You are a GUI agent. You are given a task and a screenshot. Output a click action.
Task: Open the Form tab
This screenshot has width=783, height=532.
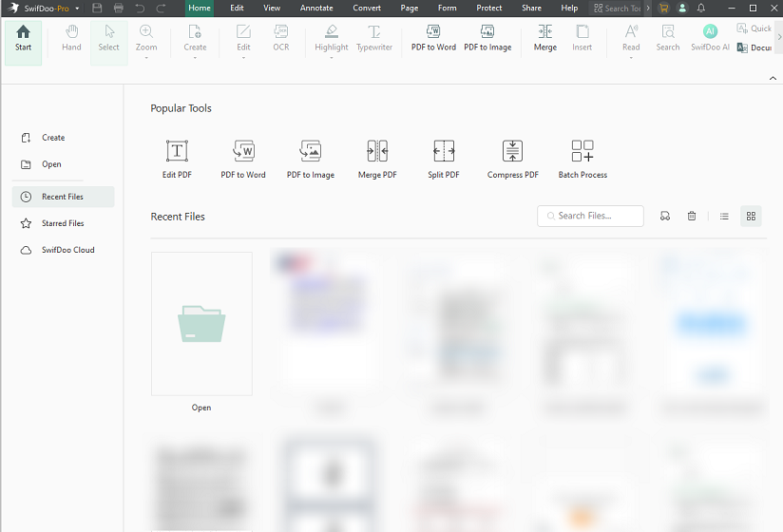click(447, 8)
